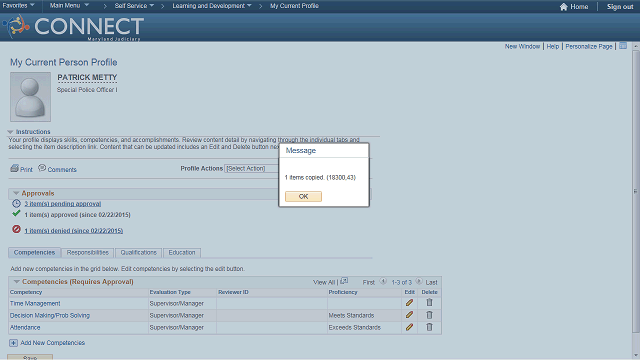The image size is (640, 360).
Task: Open the Help link
Action: point(553,46)
